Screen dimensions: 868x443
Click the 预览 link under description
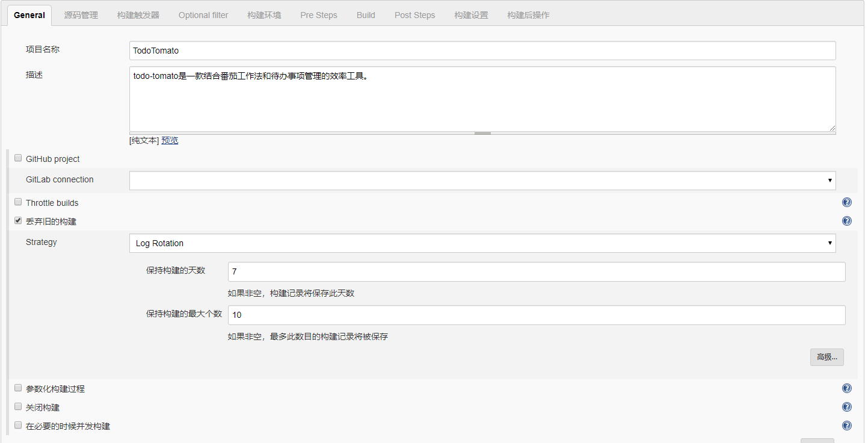click(170, 140)
